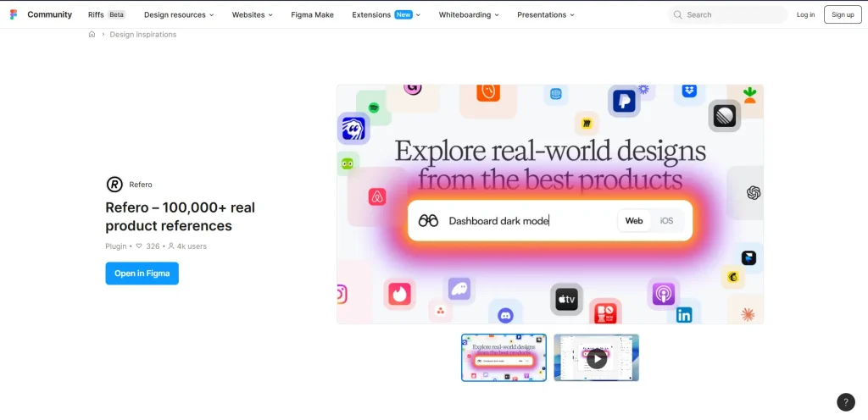This screenshot has width=868, height=420.
Task: Select the iOS toggle in hero image
Action: (666, 220)
